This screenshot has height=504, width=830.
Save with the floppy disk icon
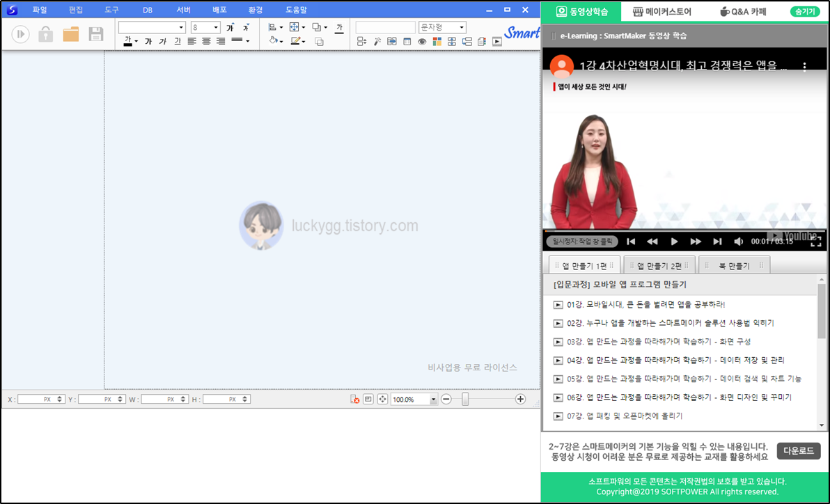click(x=96, y=34)
